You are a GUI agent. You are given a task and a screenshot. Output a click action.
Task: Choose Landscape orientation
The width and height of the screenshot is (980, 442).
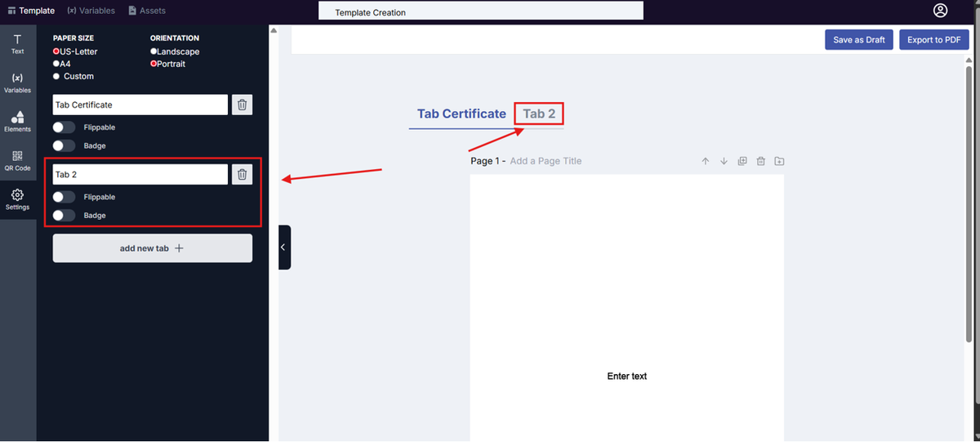pos(154,51)
